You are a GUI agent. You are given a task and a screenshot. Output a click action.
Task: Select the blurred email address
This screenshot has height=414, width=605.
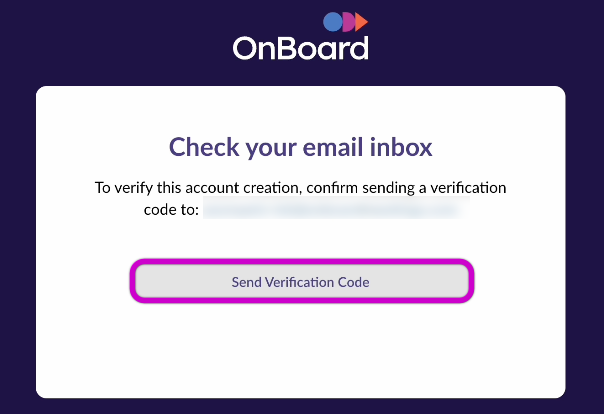click(334, 210)
